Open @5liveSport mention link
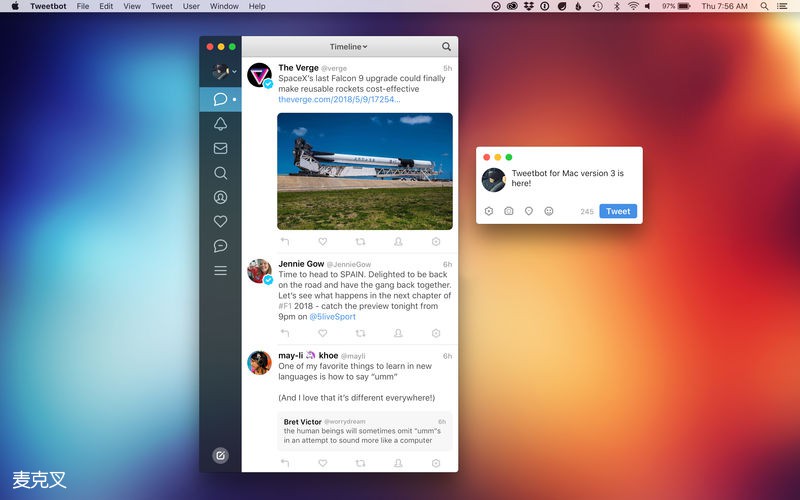Image resolution: width=800 pixels, height=500 pixels. coord(333,317)
